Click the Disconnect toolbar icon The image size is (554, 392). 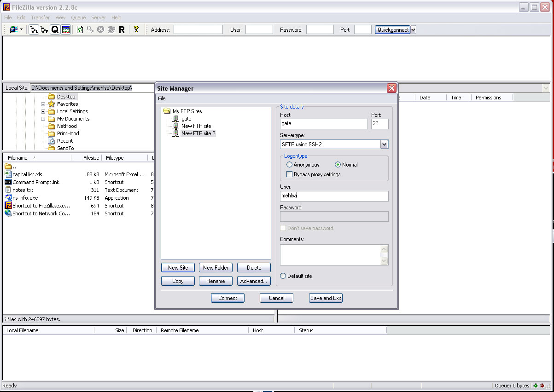click(x=111, y=29)
